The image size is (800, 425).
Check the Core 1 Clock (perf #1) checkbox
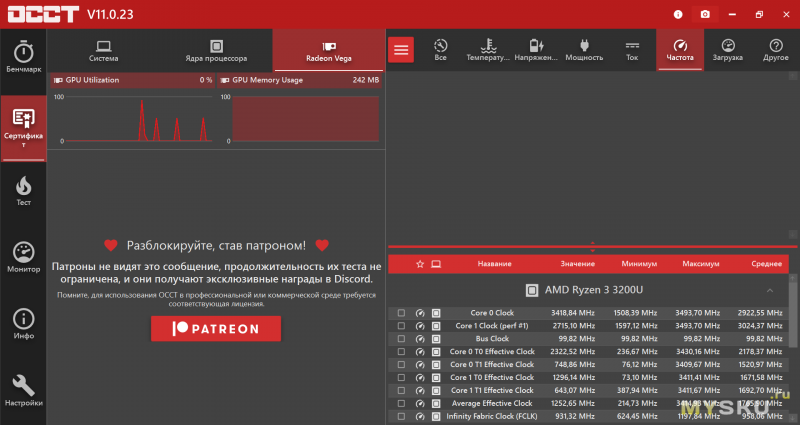[402, 326]
